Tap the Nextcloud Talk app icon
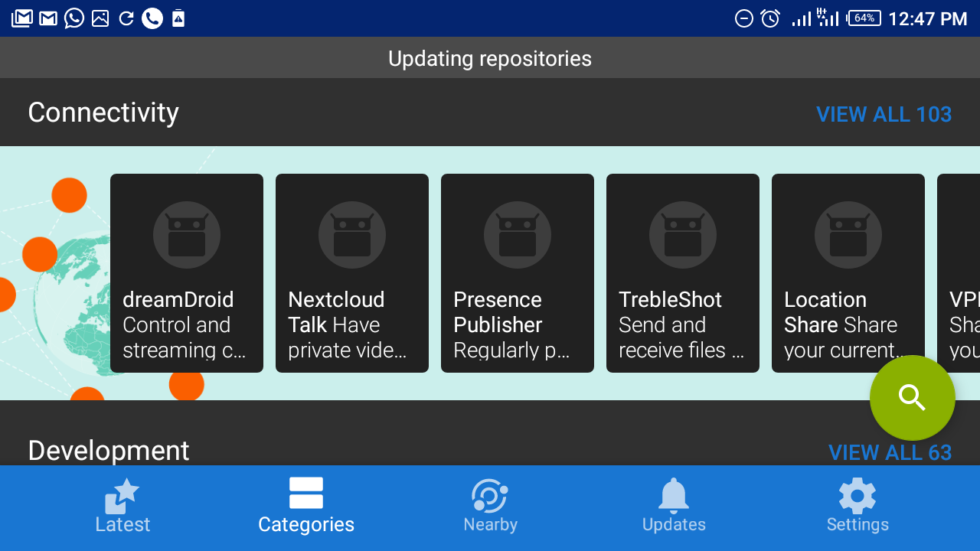Viewport: 980px width, 551px height. [352, 235]
